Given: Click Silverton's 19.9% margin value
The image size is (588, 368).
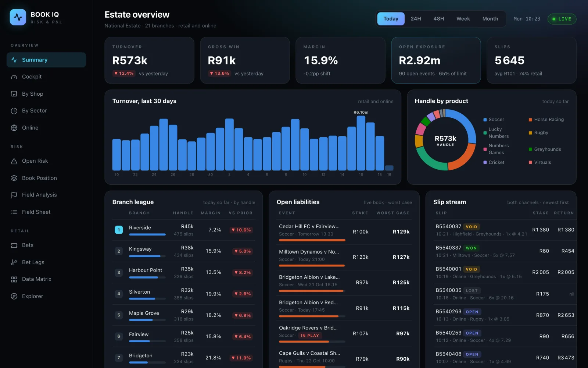Looking at the screenshot, I should (x=213, y=294).
